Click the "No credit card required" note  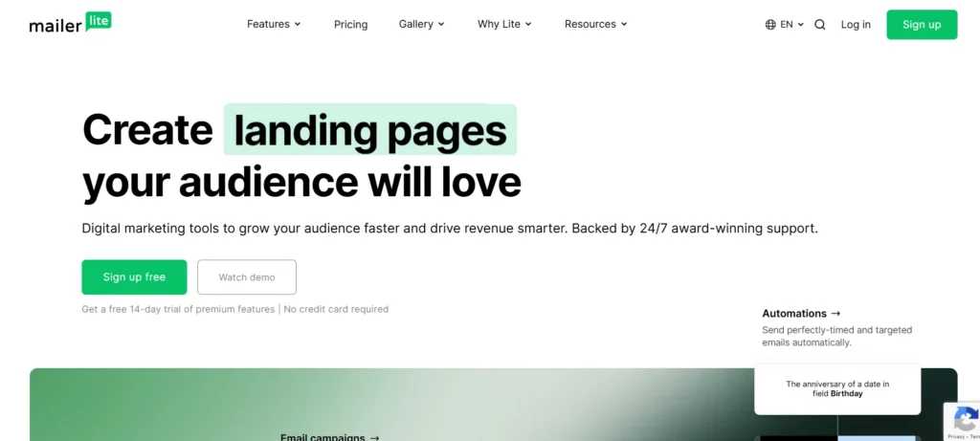point(336,309)
